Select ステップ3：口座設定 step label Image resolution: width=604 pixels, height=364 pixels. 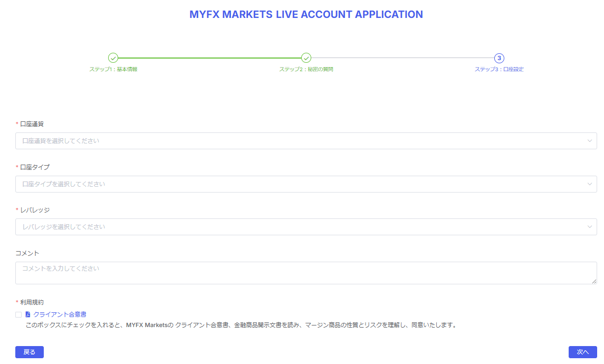click(x=499, y=69)
